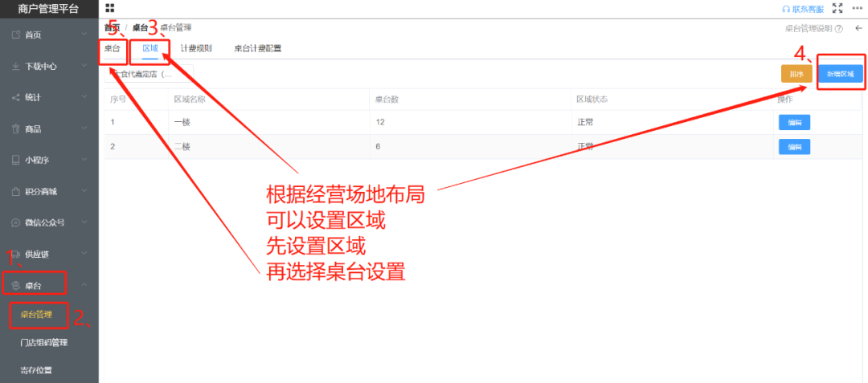Expand the 商品 sidebar chevron

click(x=84, y=128)
